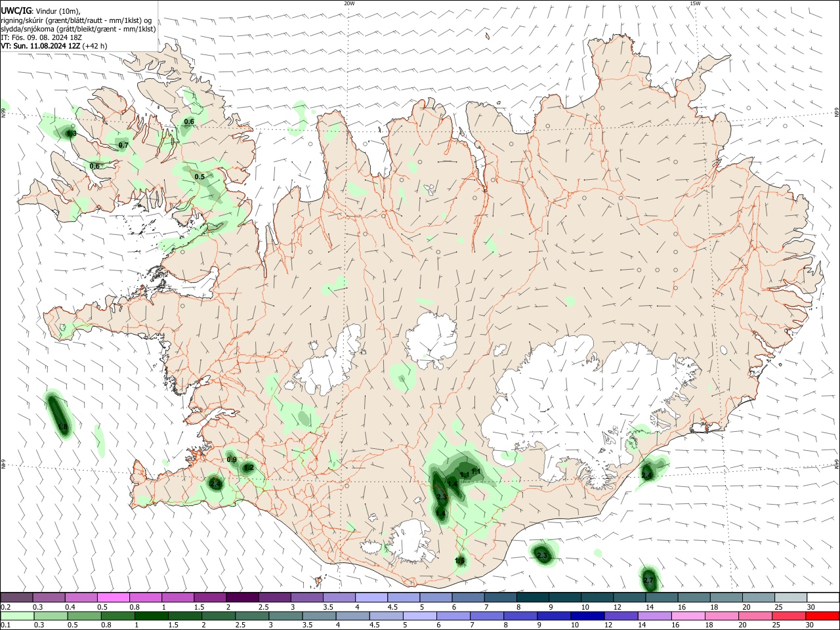
Task: Click the darkest green lower legend swatch between 1 and 1.5
Action: click(x=151, y=616)
